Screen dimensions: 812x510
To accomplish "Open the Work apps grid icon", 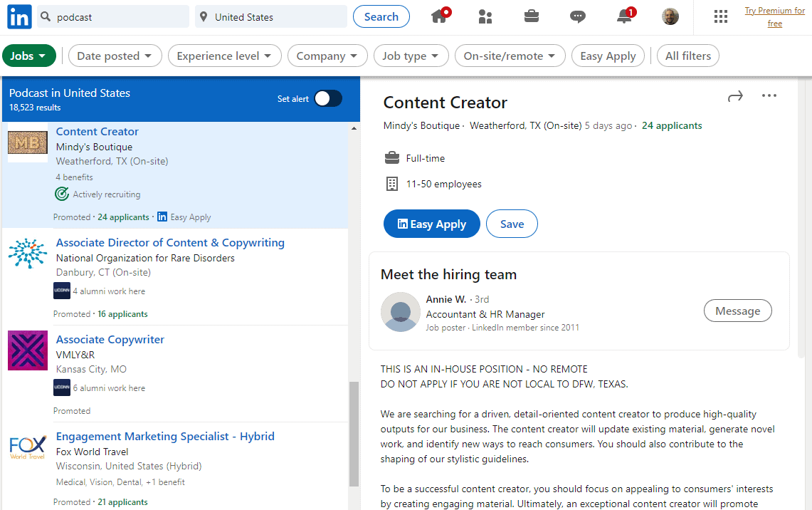I will point(720,16).
